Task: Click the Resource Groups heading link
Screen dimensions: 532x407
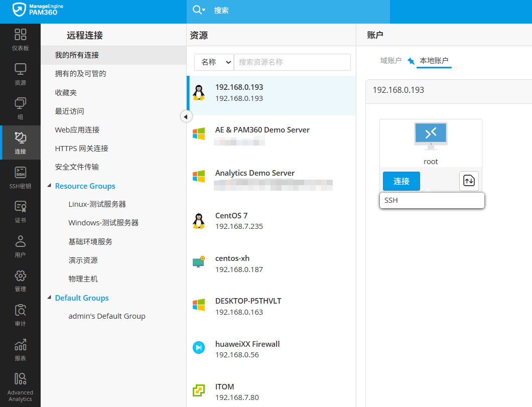Action: click(x=85, y=186)
